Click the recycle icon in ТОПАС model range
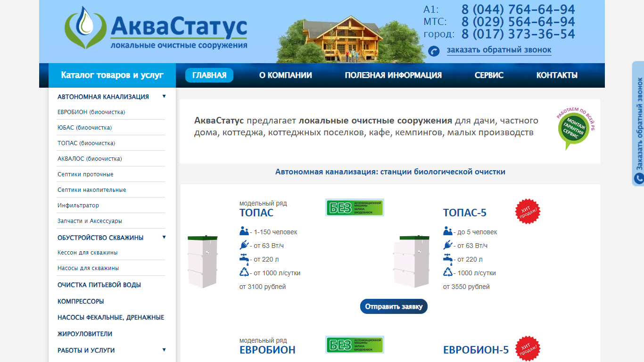644x362 pixels. point(244,272)
